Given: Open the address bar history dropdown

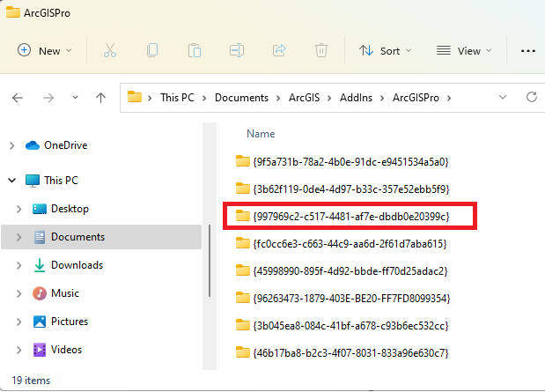Looking at the screenshot, I should [x=503, y=98].
